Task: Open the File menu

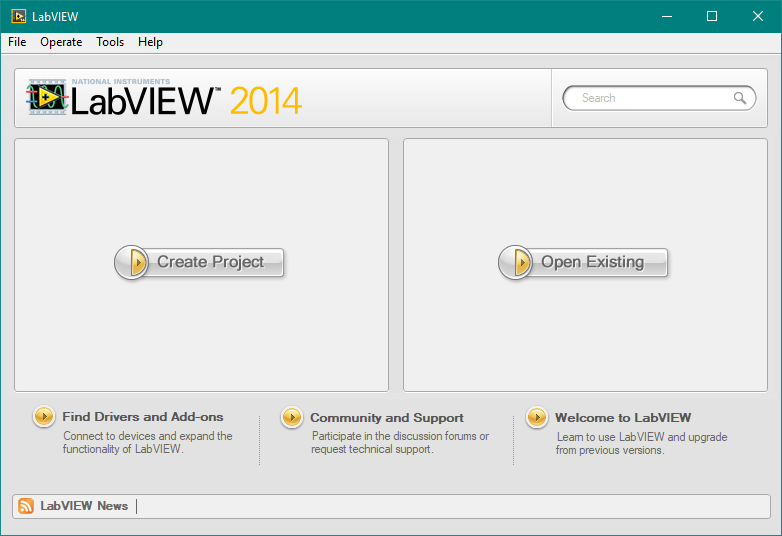Action: coord(17,42)
